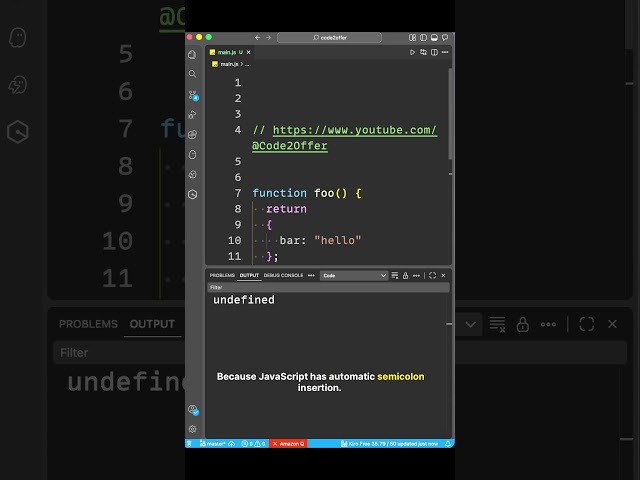This screenshot has height=480, width=640.
Task: Open changes compare icon in editor toolbar
Action: point(423,52)
